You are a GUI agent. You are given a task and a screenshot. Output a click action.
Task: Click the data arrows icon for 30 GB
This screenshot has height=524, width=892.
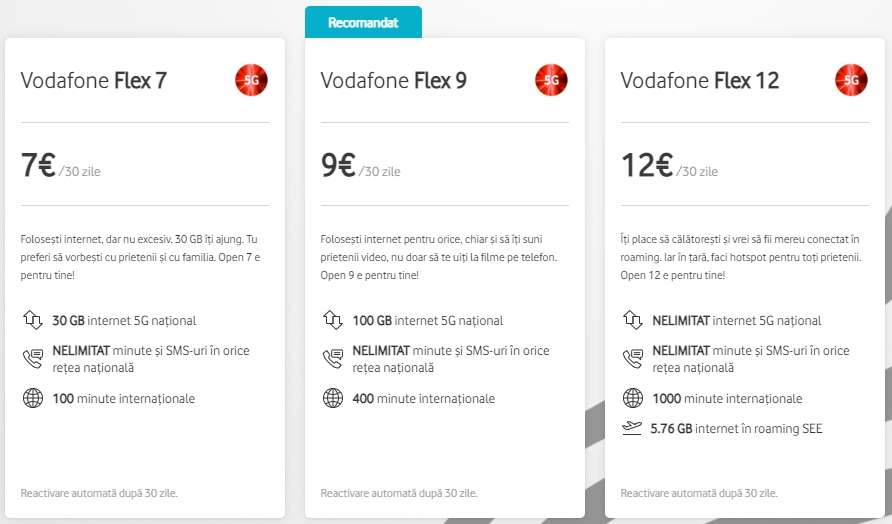click(33, 320)
